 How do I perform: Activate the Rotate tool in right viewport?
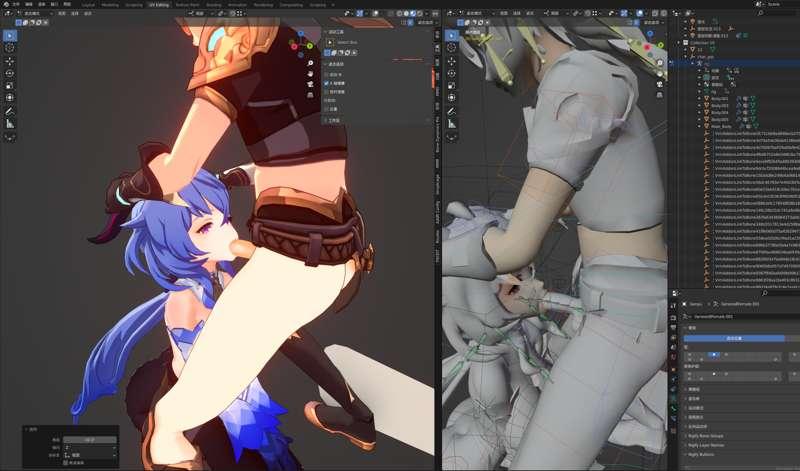(x=452, y=73)
